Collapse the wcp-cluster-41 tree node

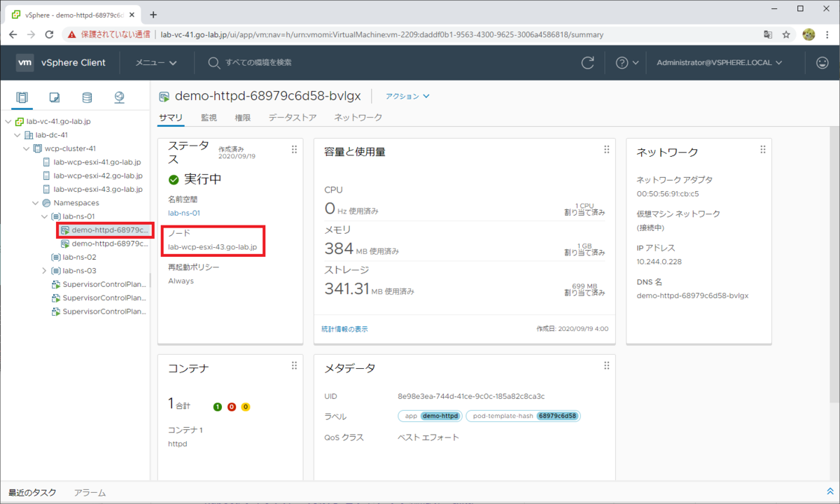coord(27,148)
